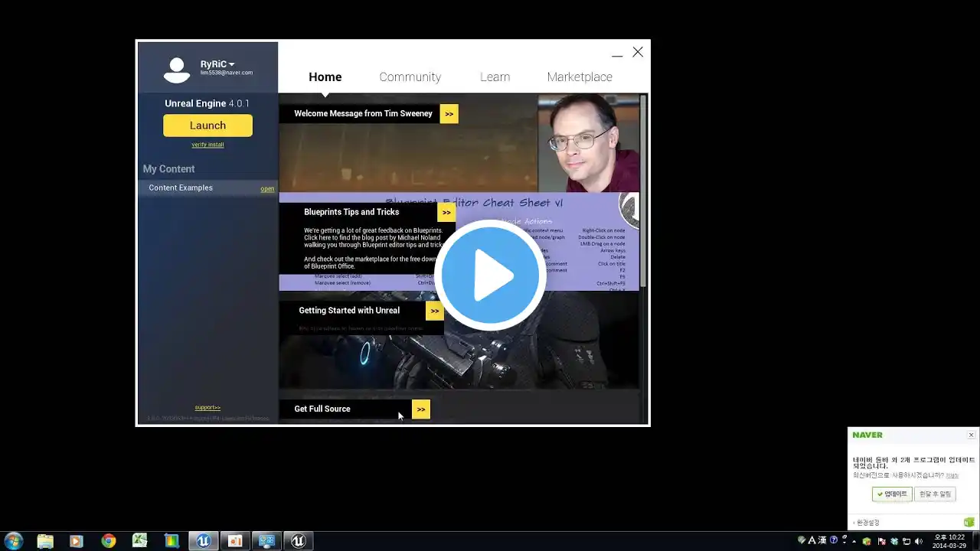Open the Windows Start menu

coord(13,541)
